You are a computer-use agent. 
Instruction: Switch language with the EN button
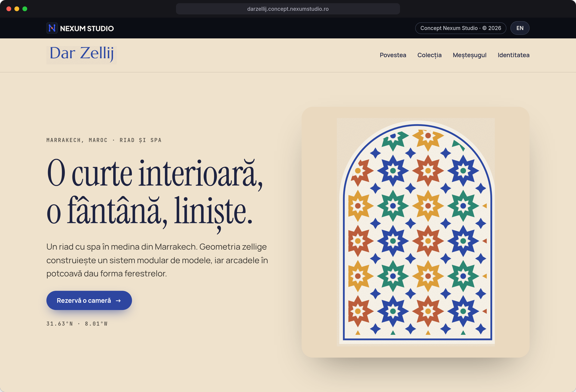[x=520, y=28]
